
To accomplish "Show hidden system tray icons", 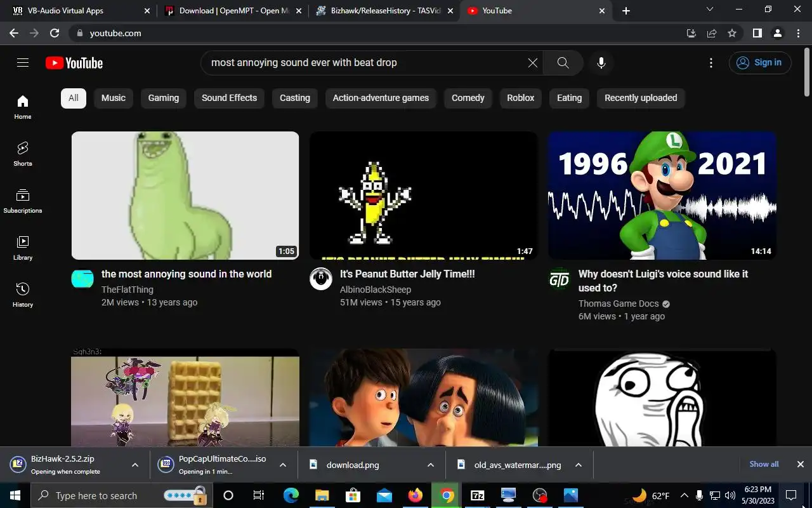I will (x=684, y=495).
